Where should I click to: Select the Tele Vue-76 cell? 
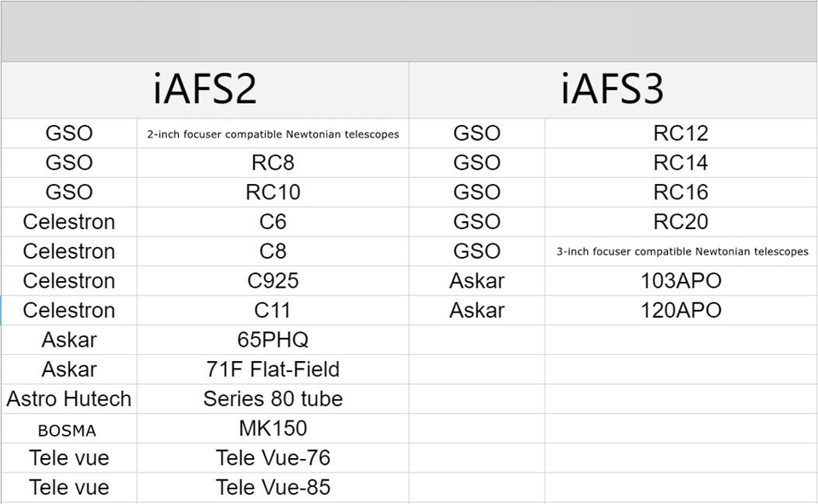pyautogui.click(x=273, y=458)
